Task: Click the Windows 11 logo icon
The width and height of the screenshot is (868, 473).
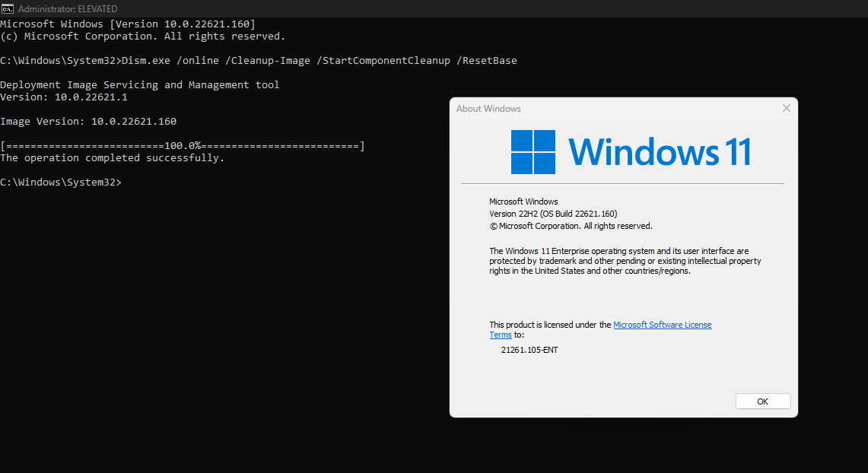Action: click(533, 152)
